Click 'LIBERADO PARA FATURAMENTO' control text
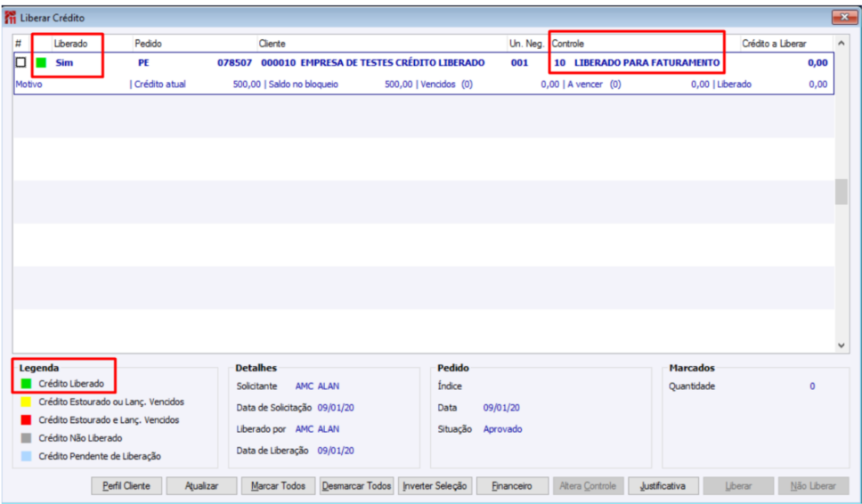The width and height of the screenshot is (862, 504). click(647, 62)
